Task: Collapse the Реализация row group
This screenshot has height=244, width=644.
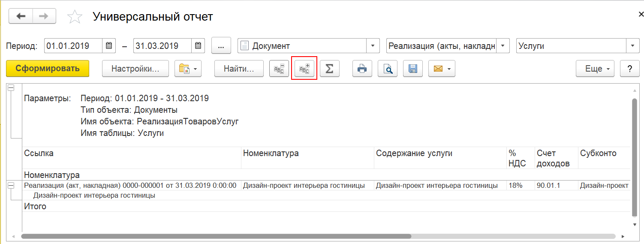Action: coord(11,185)
